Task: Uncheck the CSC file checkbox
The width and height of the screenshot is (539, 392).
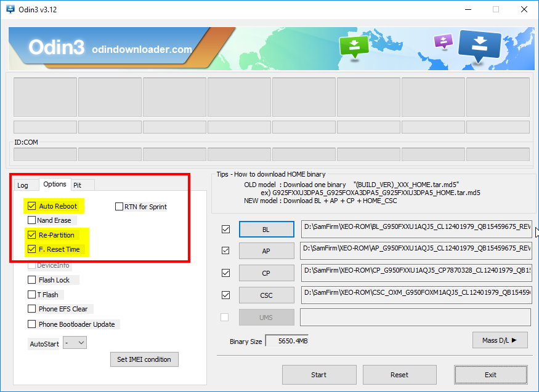Action: tap(226, 295)
